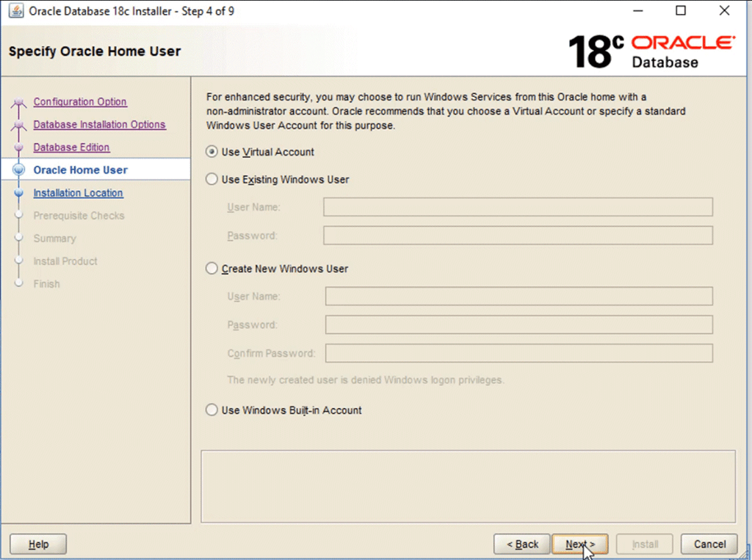This screenshot has height=560, width=752.
Task: Go back with the Back button
Action: 522,544
